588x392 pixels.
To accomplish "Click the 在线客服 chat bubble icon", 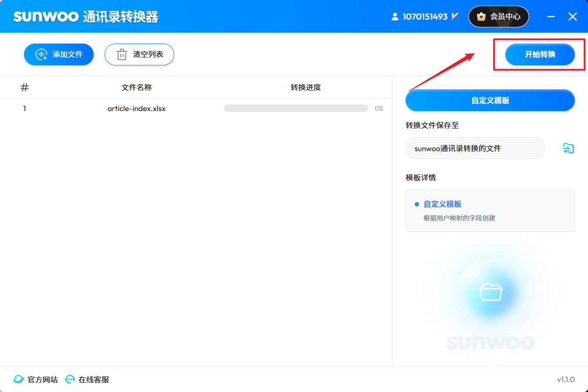I will [70, 379].
